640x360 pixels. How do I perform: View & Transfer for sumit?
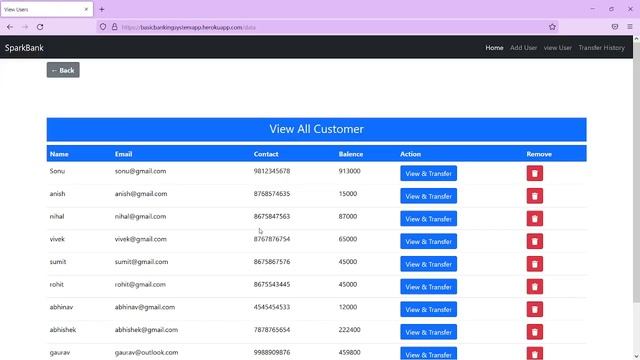429,264
